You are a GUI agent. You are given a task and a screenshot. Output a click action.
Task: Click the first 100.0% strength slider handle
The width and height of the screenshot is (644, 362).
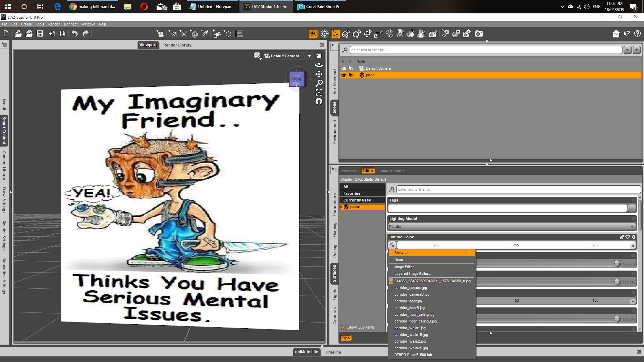pyautogui.click(x=617, y=264)
